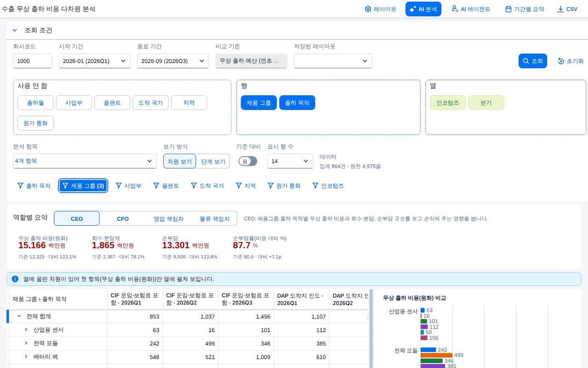Screen dimensions: 588x368
Task: Select the CFO role tab
Action: [123, 218]
